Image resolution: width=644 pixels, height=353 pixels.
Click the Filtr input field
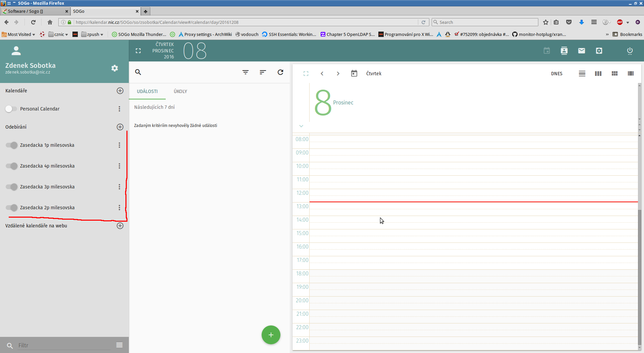click(64, 345)
